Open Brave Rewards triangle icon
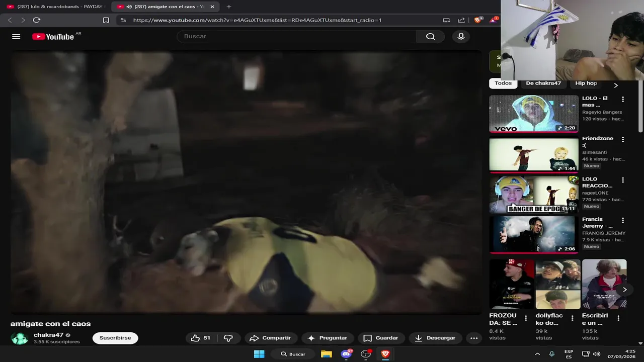 coord(493,20)
